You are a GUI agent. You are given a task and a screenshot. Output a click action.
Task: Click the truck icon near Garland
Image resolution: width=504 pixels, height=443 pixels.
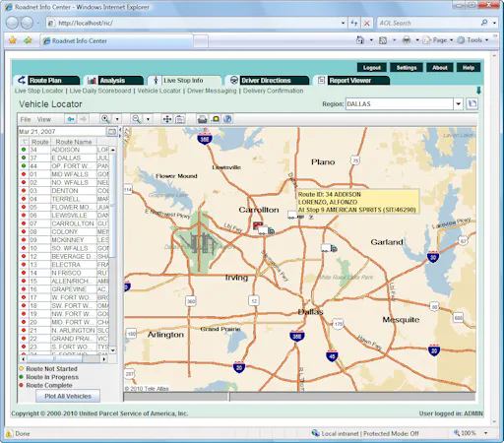(329, 248)
